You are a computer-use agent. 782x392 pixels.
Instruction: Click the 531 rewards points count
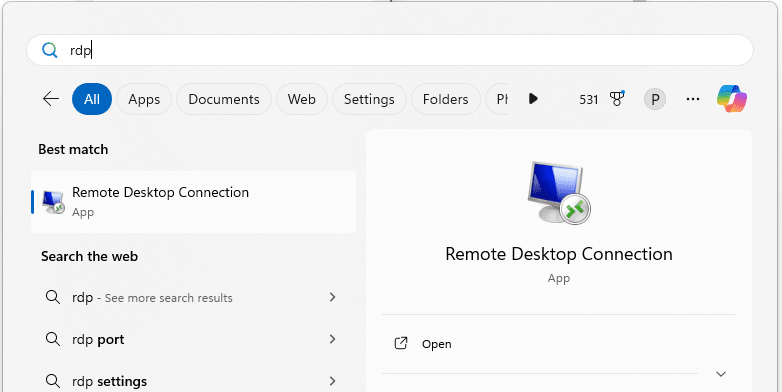click(588, 99)
